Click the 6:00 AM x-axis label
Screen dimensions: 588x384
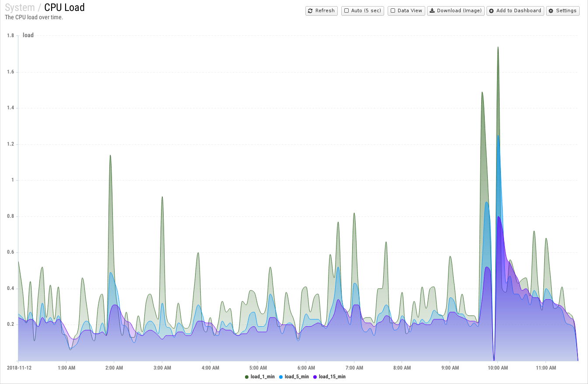pos(306,368)
